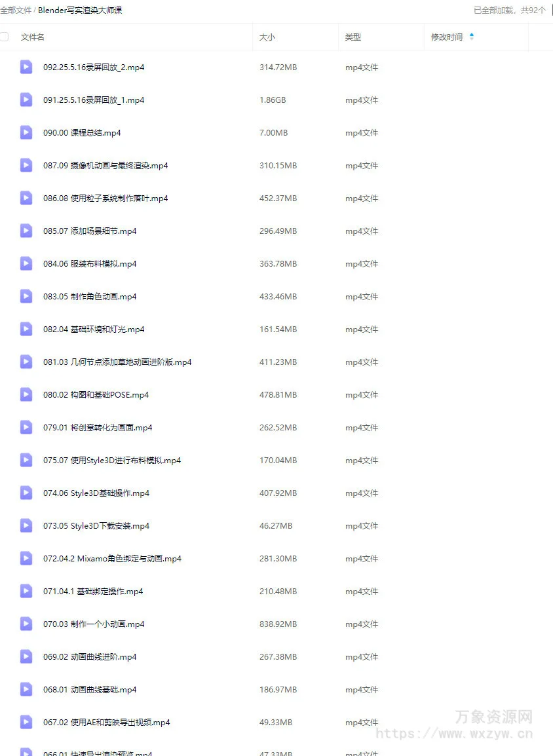Image resolution: width=553 pixels, height=756 pixels.
Task: Click the 文件名 column header
Action: click(x=32, y=37)
